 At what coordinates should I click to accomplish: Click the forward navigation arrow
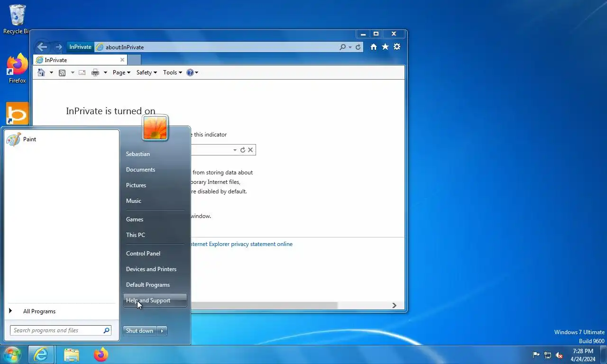click(x=58, y=47)
